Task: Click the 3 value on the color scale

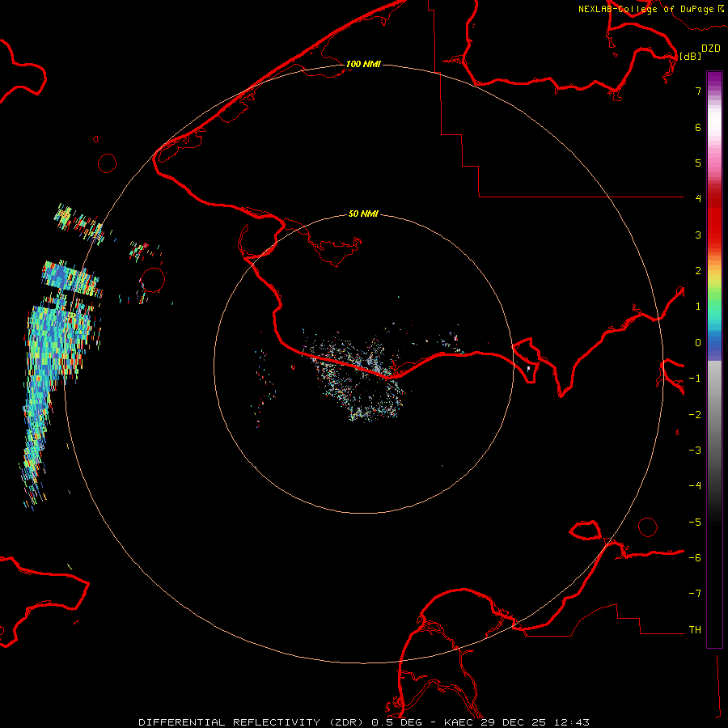Action: (x=698, y=235)
